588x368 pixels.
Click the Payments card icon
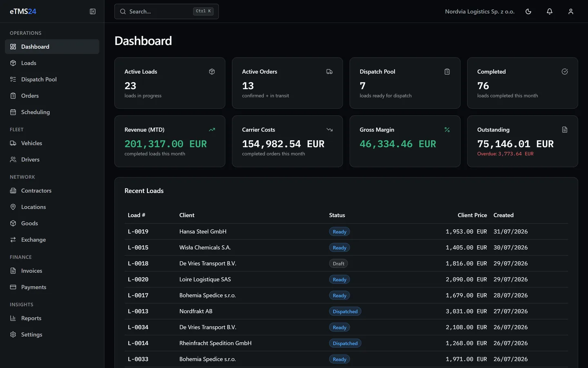pyautogui.click(x=13, y=287)
